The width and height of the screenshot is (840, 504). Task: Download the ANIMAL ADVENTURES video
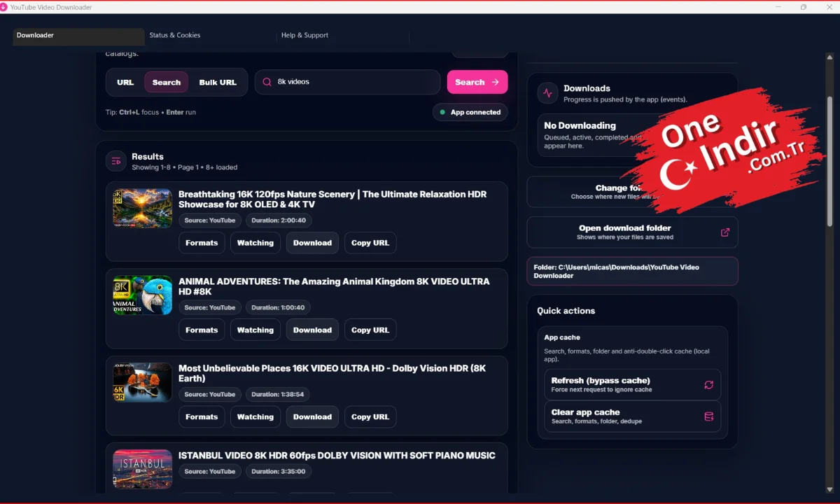312,330
